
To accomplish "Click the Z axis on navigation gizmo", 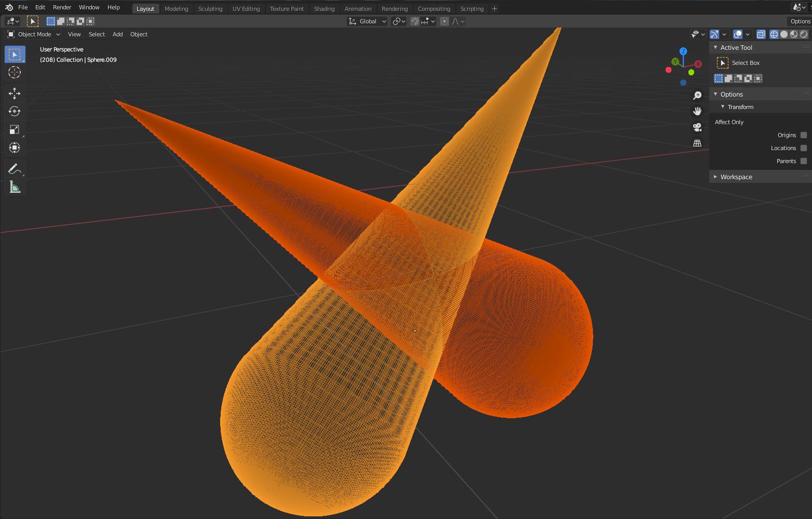I will coord(683,51).
